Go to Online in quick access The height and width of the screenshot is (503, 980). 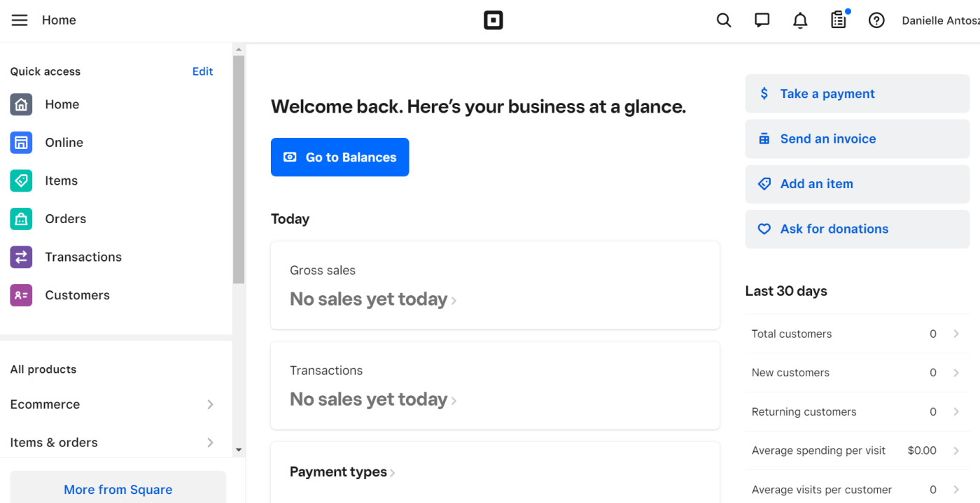64,143
